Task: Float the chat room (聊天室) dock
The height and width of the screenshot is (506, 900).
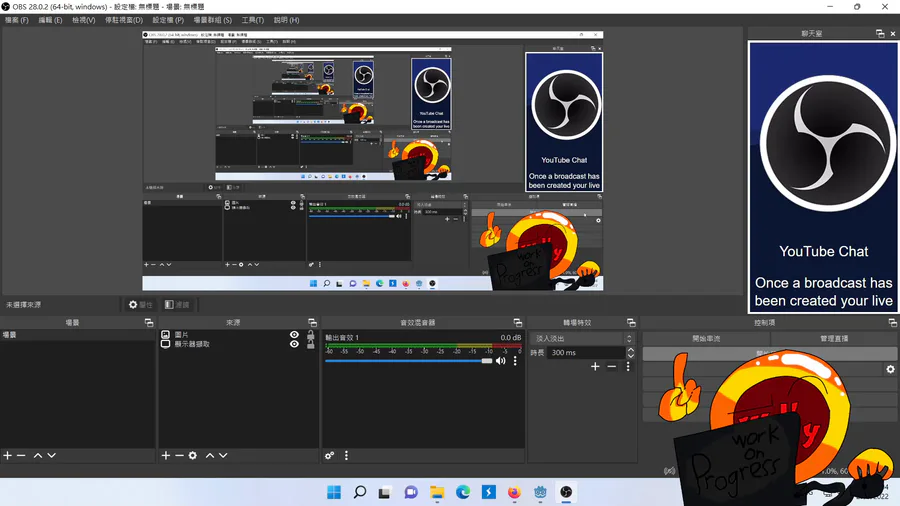Action: click(880, 34)
